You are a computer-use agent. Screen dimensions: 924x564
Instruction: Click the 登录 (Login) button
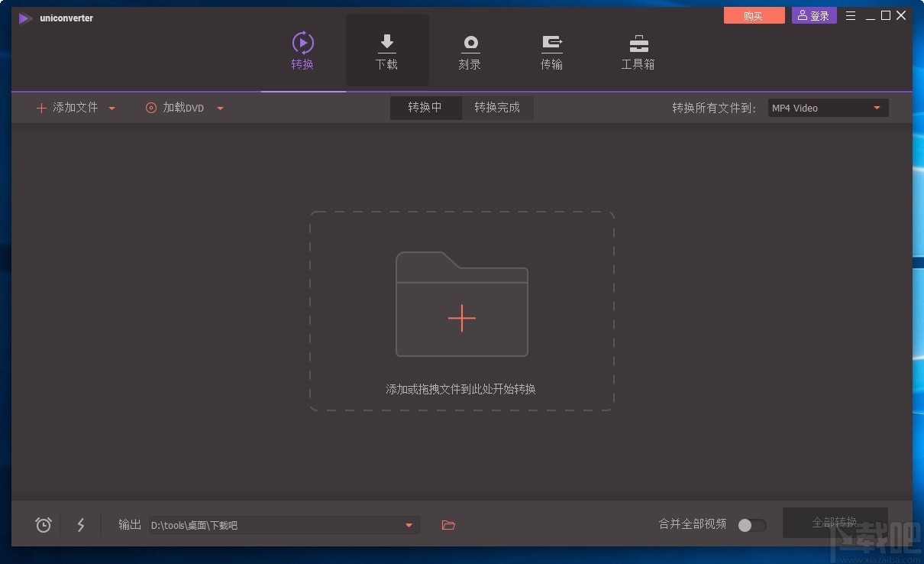[x=813, y=15]
